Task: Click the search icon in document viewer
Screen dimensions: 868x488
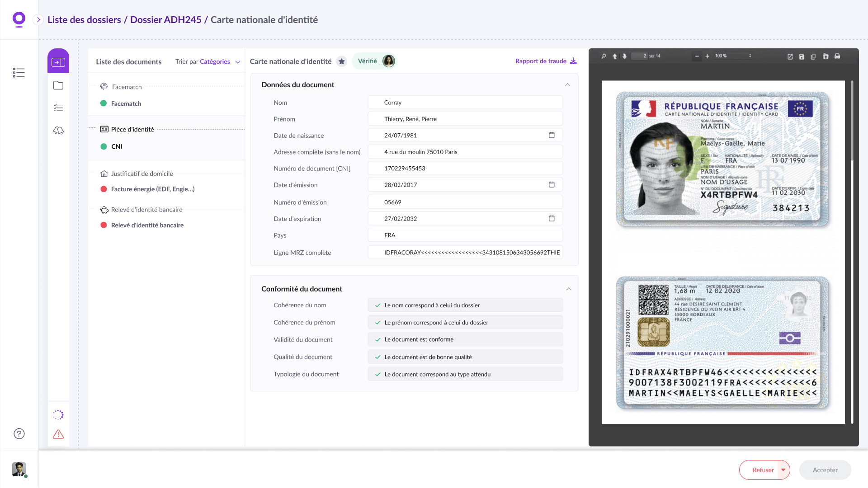Action: click(x=604, y=56)
